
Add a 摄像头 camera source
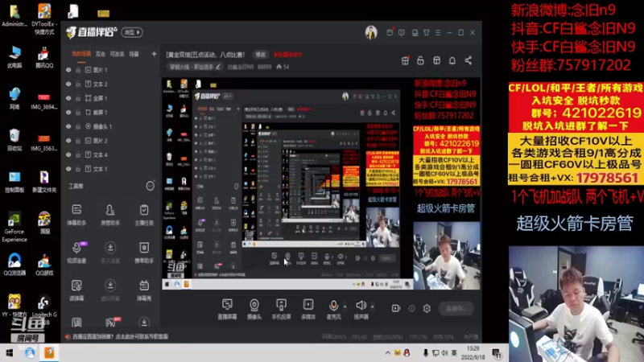254,309
